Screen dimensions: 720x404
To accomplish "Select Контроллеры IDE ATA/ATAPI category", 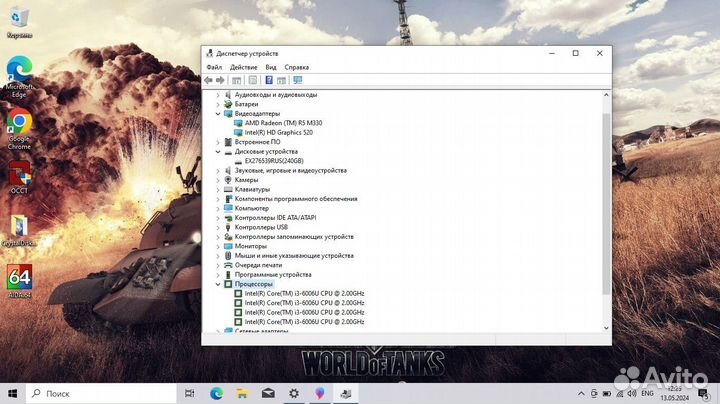I will pyautogui.click(x=275, y=218).
